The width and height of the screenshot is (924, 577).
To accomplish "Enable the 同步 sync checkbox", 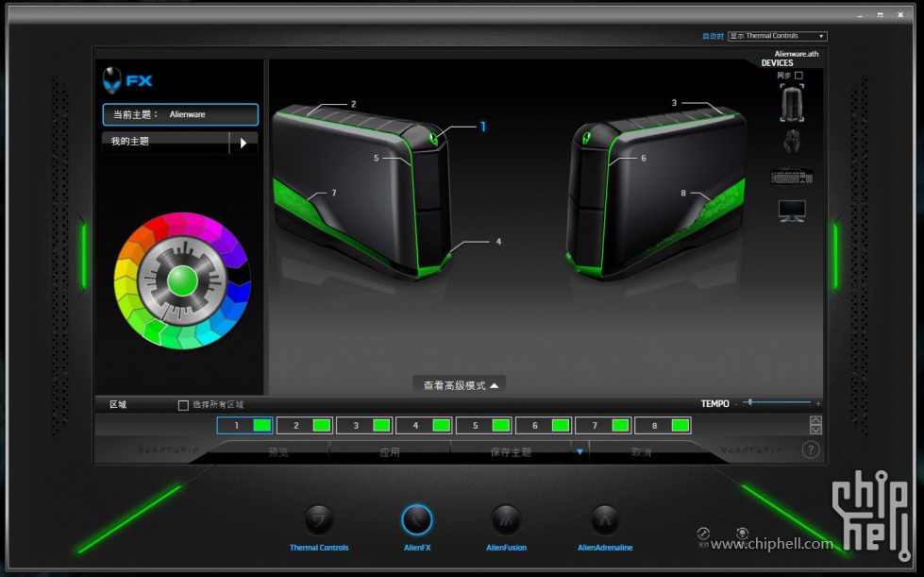I will pyautogui.click(x=798, y=76).
